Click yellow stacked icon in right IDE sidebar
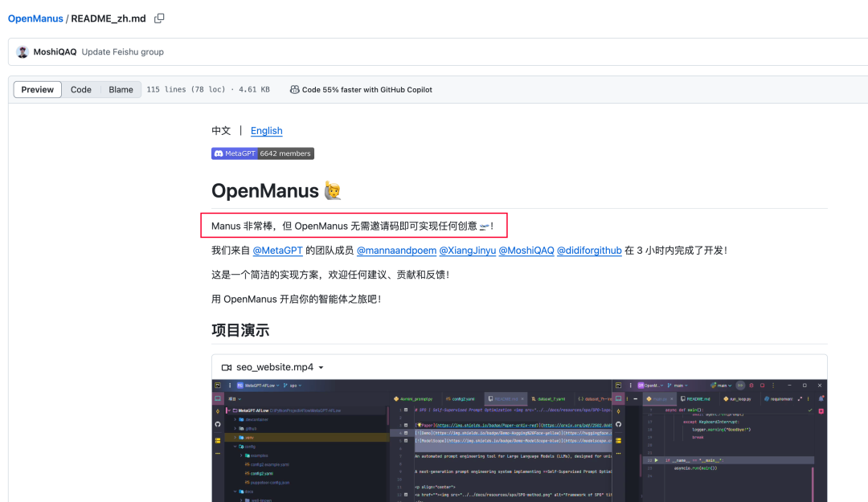The width and height of the screenshot is (868, 502). point(618,441)
